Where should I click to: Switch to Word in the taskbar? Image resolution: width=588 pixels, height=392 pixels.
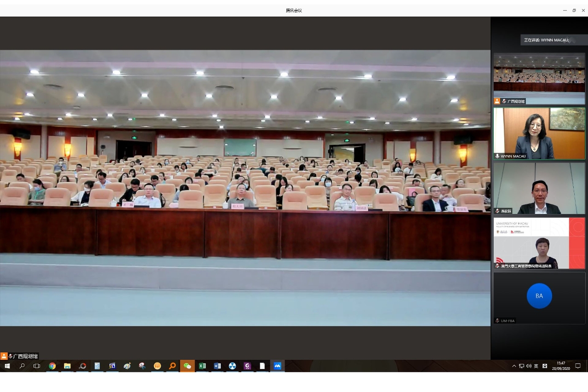point(217,366)
